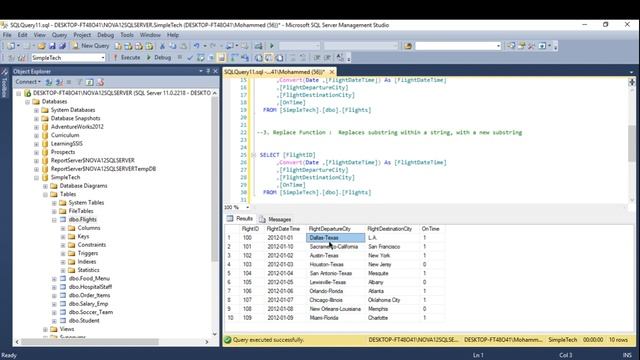Open the Connect dropdown in Object Explorer
The height and width of the screenshot is (360, 640).
pyautogui.click(x=28, y=82)
